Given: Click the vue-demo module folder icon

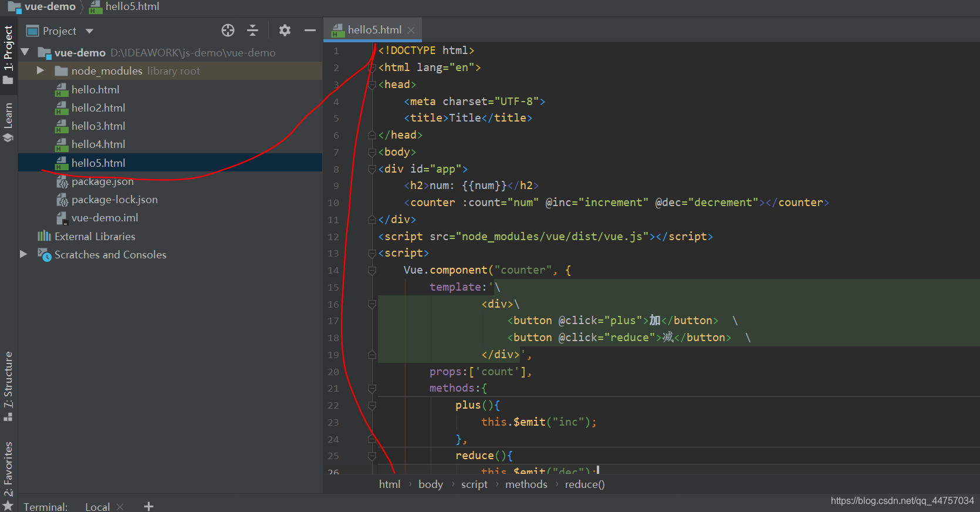Looking at the screenshot, I should (45, 53).
